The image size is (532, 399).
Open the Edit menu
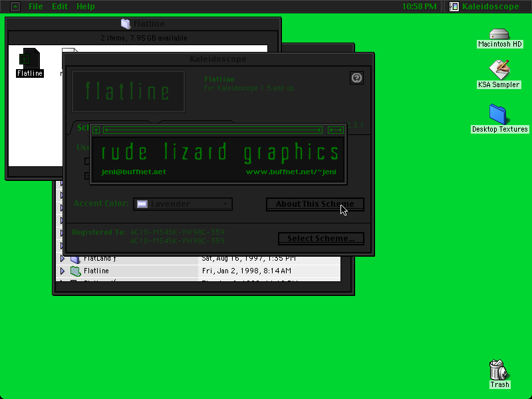click(60, 7)
